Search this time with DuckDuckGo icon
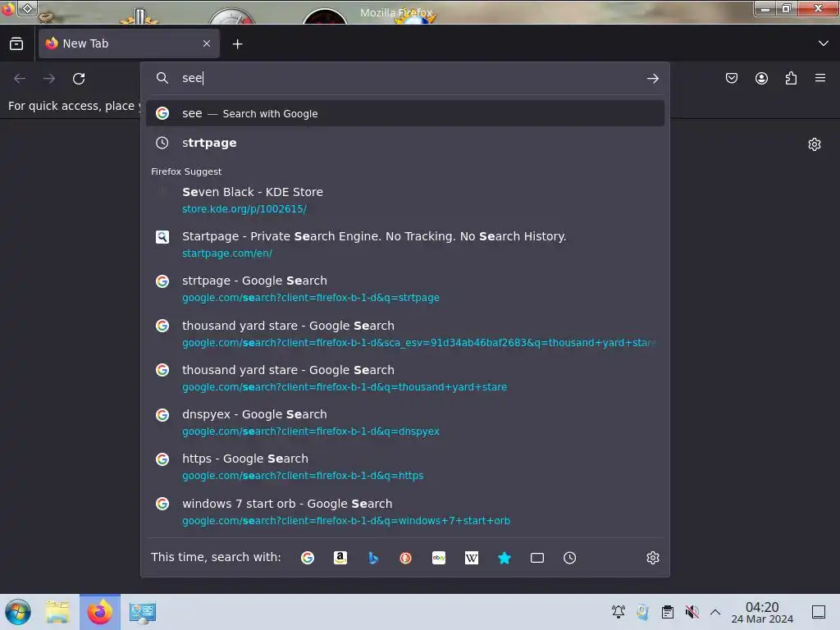Viewport: 840px width, 630px height. click(405, 558)
